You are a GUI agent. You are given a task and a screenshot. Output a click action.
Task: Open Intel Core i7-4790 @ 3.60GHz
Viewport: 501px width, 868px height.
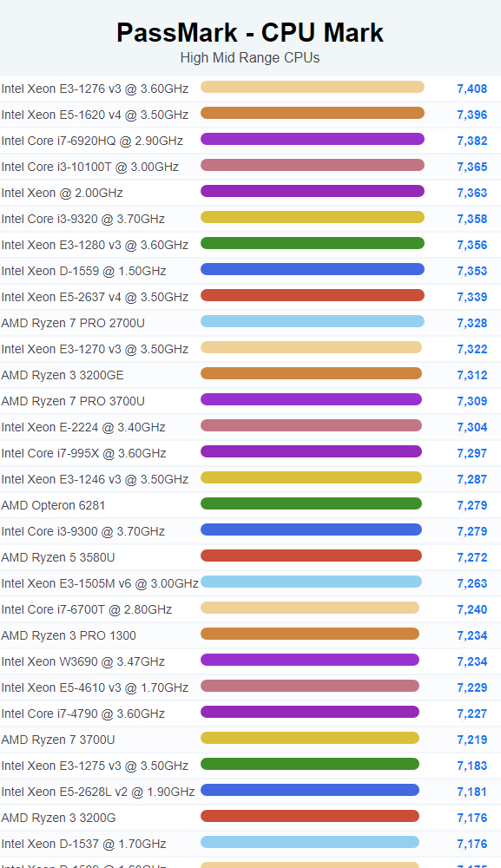click(x=83, y=713)
